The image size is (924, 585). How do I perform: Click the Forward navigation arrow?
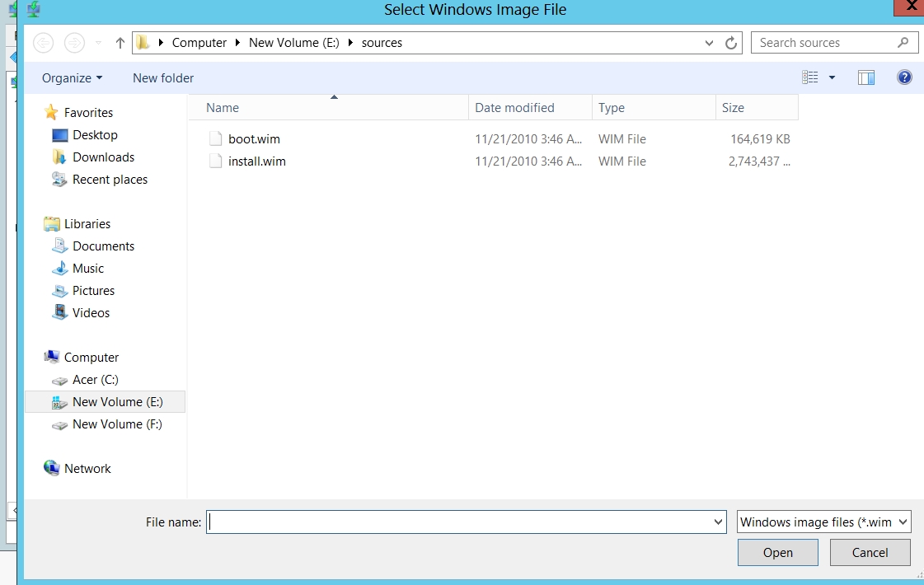click(x=74, y=42)
